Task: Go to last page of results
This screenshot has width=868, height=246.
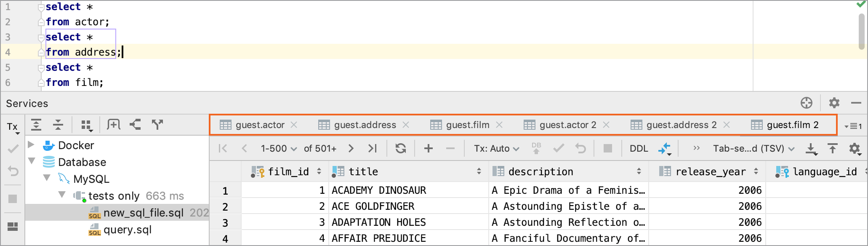Action: 372,148
